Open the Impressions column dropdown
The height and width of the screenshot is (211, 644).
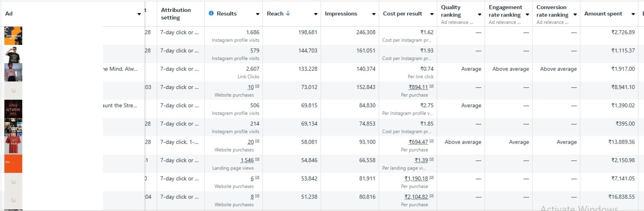point(374,14)
